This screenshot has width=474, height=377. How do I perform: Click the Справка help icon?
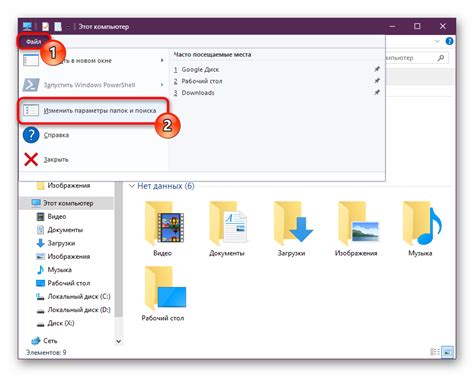point(31,135)
